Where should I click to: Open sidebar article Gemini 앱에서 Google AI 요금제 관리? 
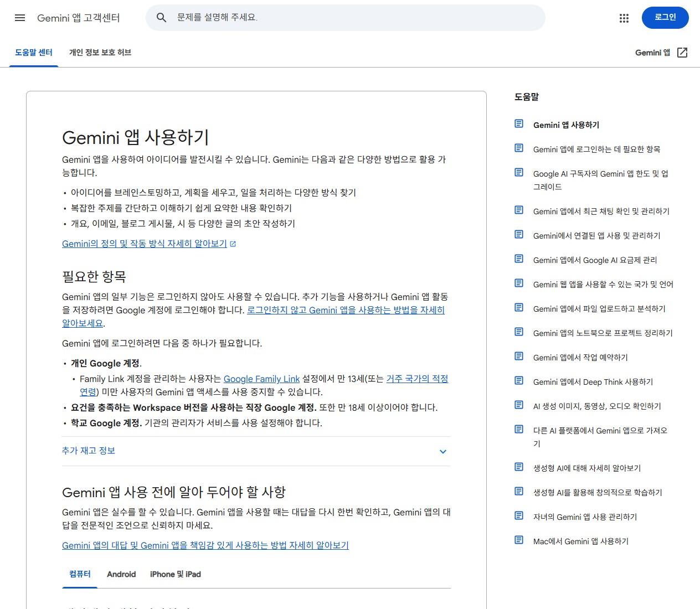click(x=595, y=260)
